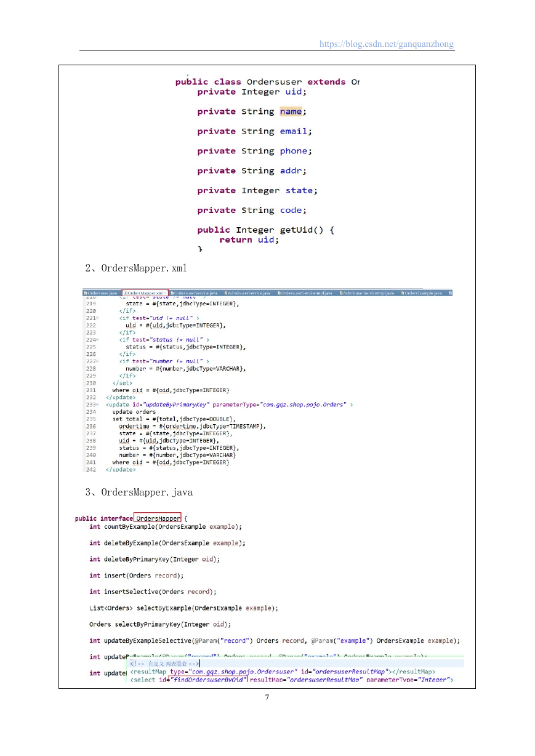
Task: Click the '2、OrdersMapper.xml' heading
Action: tap(136, 268)
